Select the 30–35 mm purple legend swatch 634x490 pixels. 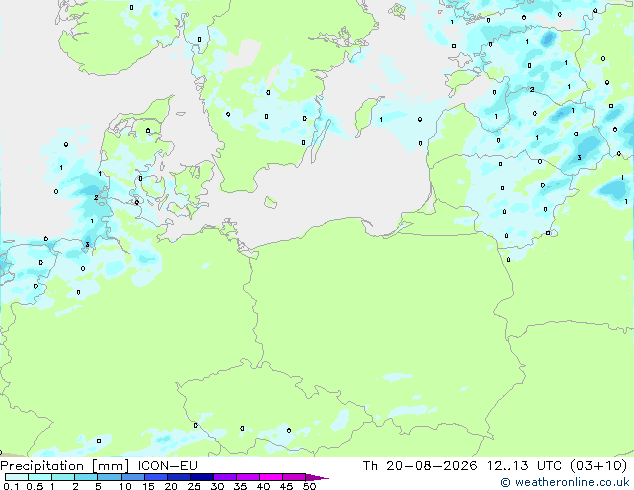(224, 477)
